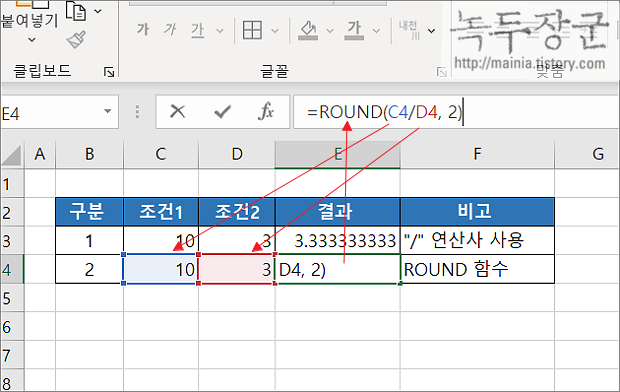Confirm formula entry with checkmark icon
Image resolution: width=620 pixels, height=392 pixels.
point(222,112)
